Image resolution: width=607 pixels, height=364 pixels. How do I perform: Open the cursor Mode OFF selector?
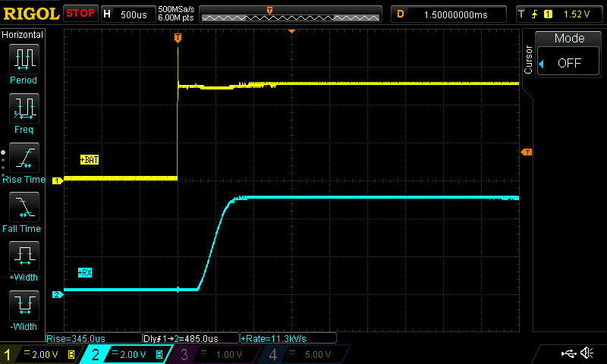[568, 62]
